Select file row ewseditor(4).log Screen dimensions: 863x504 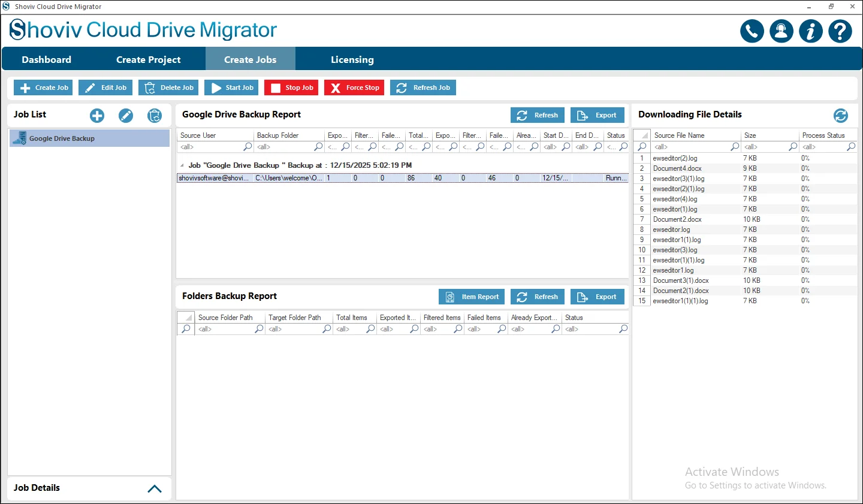(745, 199)
